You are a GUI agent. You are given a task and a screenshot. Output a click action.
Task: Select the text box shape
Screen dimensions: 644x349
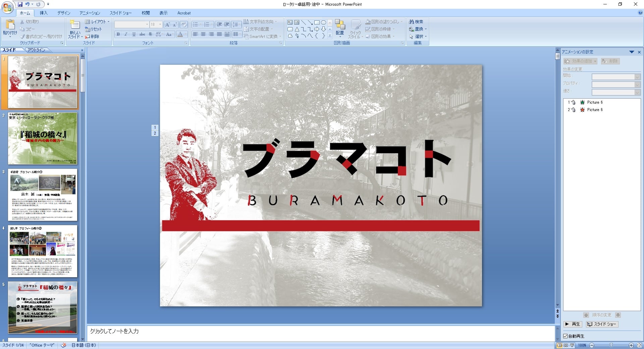[290, 22]
